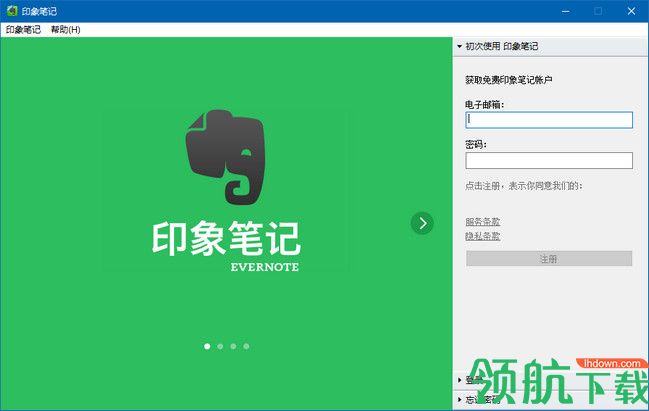This screenshot has height=411, width=649.
Task: Open the 印象笔记 menu in menu bar
Action: click(x=23, y=29)
